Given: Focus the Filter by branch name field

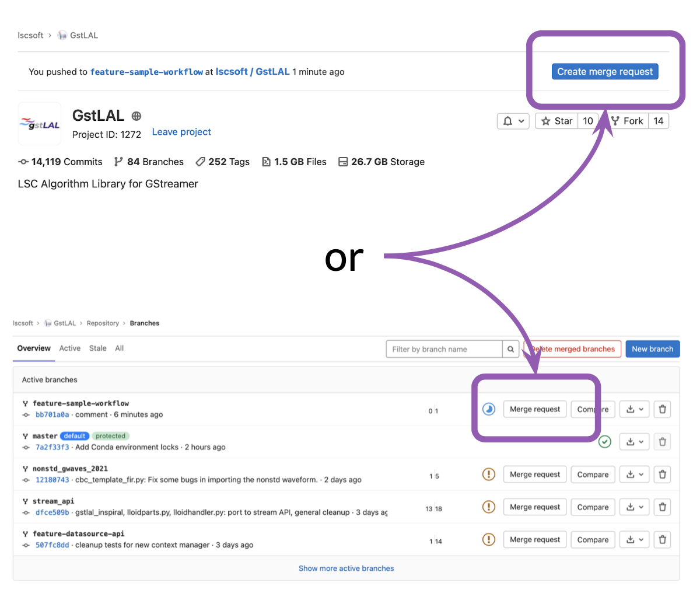Looking at the screenshot, I should click(444, 349).
